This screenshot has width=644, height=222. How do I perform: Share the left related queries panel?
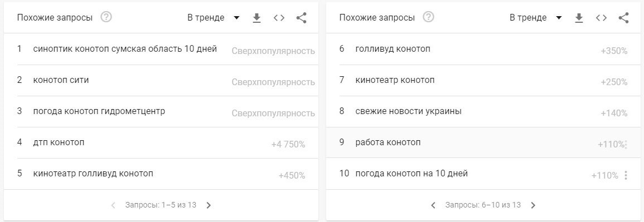(x=302, y=18)
